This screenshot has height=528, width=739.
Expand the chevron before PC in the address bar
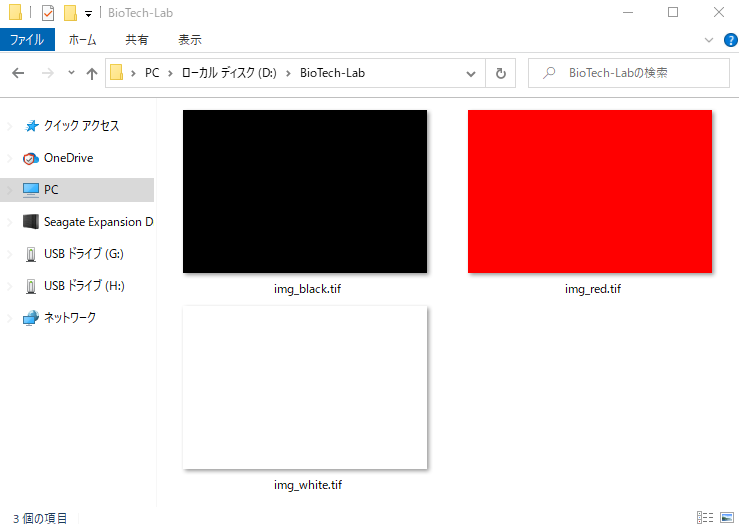[x=133, y=73]
